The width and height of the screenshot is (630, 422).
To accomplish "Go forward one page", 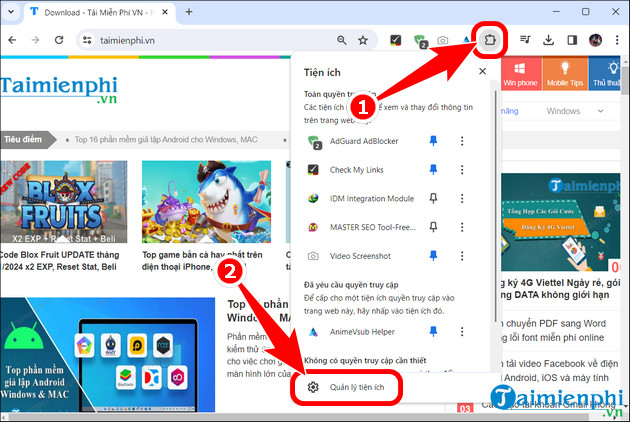I will click(35, 40).
